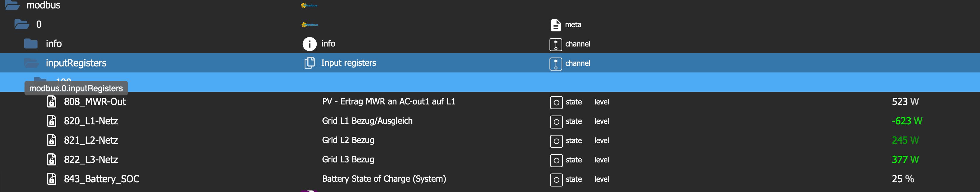Click the round info icon

click(309, 44)
